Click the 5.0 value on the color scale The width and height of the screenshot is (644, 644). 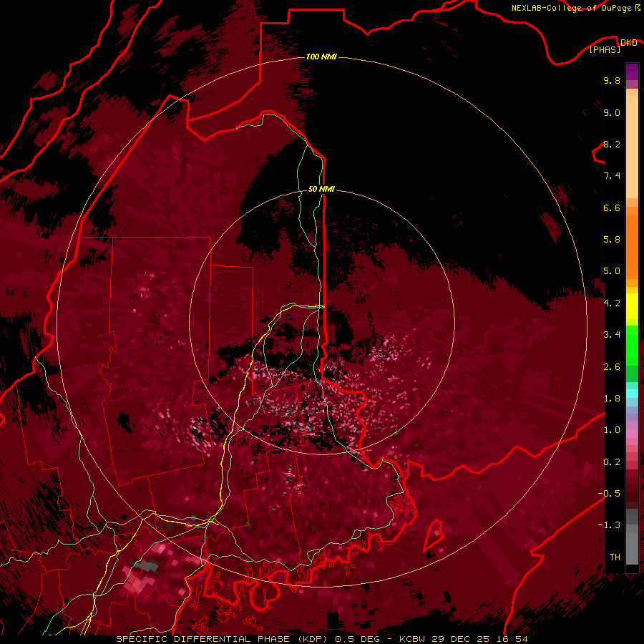coord(612,271)
